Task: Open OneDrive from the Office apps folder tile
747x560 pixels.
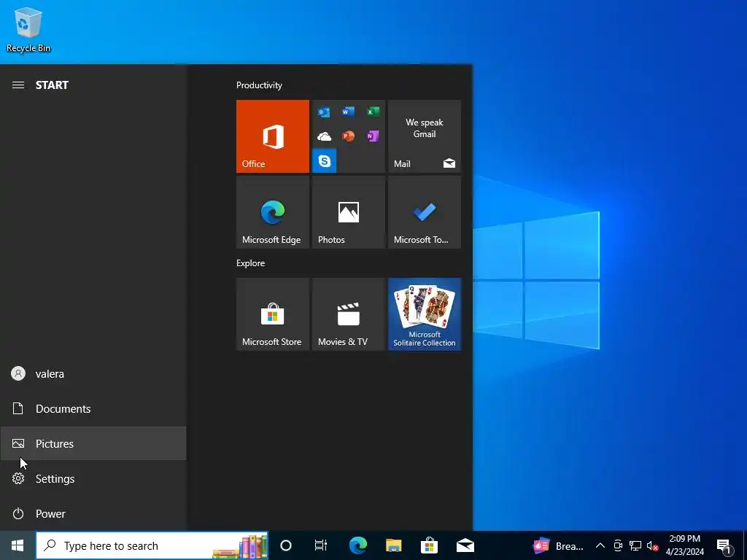Action: pos(324,136)
